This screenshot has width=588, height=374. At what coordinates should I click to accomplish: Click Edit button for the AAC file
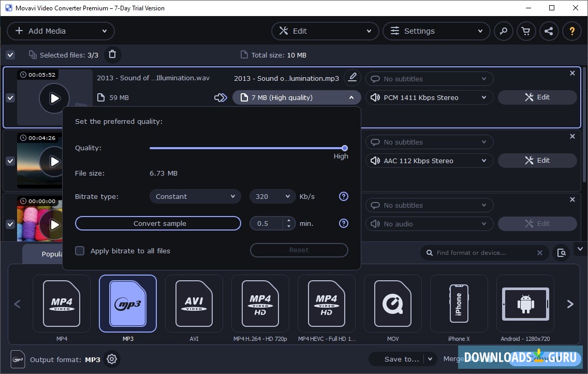point(537,161)
